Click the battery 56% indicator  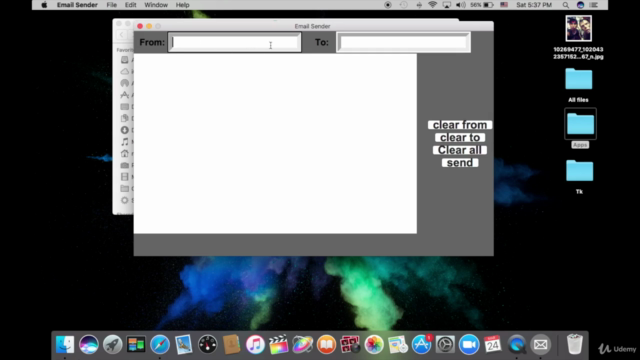482,5
